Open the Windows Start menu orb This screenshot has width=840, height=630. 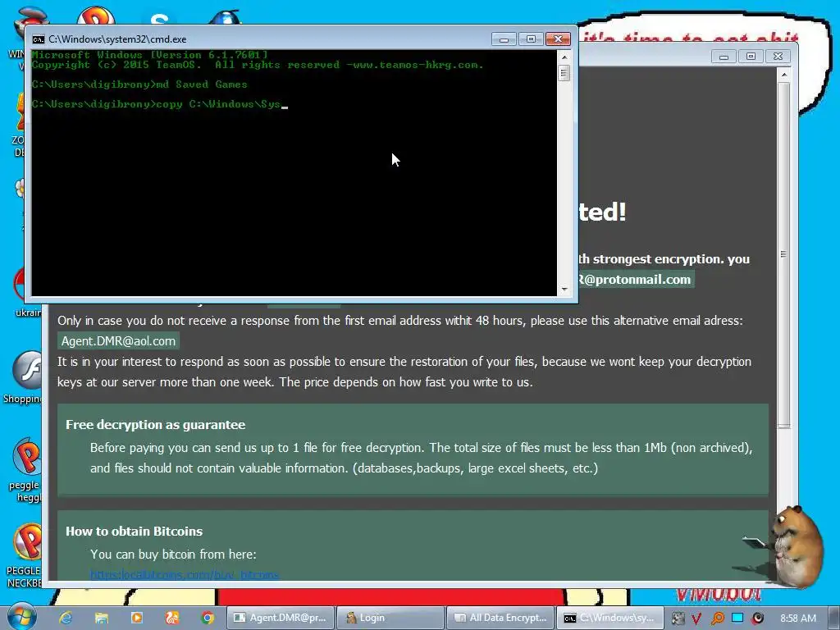(x=21, y=617)
